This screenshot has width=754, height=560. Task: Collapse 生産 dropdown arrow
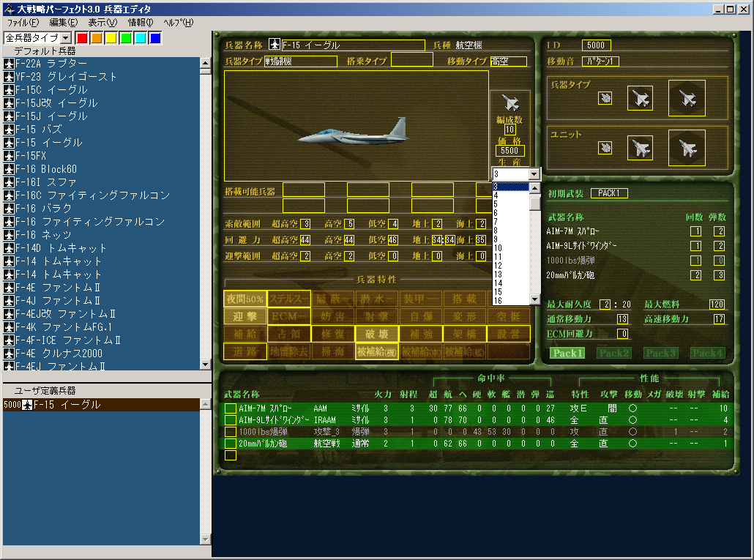tap(534, 174)
